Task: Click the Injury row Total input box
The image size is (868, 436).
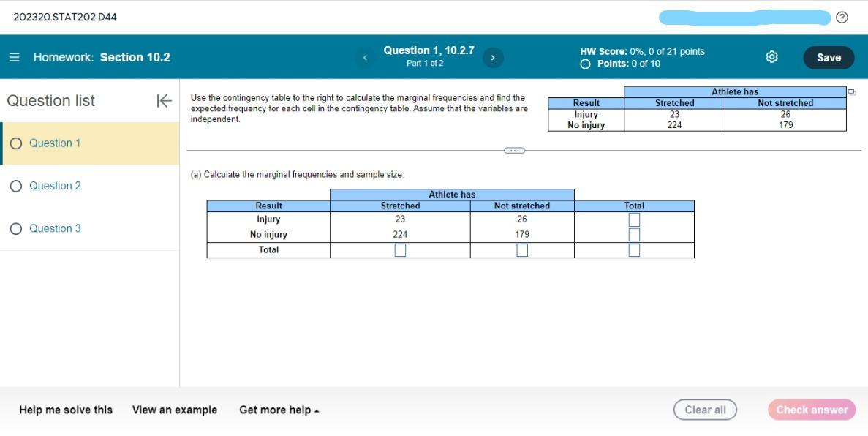Action: (x=633, y=219)
